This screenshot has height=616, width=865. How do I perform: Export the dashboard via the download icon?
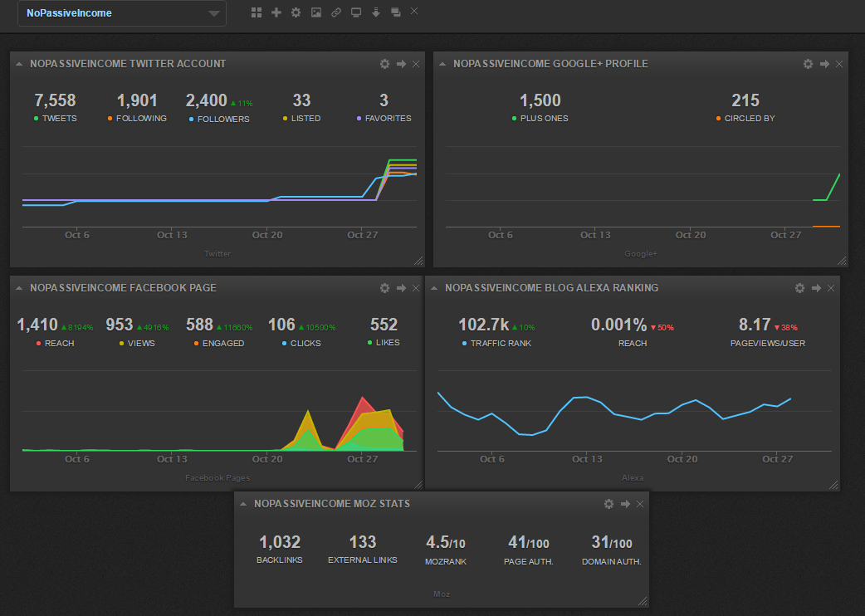[x=375, y=12]
